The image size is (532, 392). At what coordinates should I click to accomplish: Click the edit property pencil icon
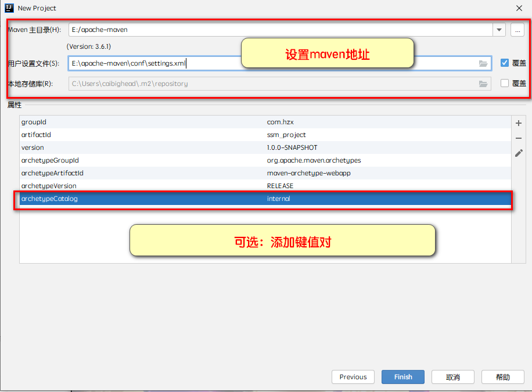coord(519,153)
